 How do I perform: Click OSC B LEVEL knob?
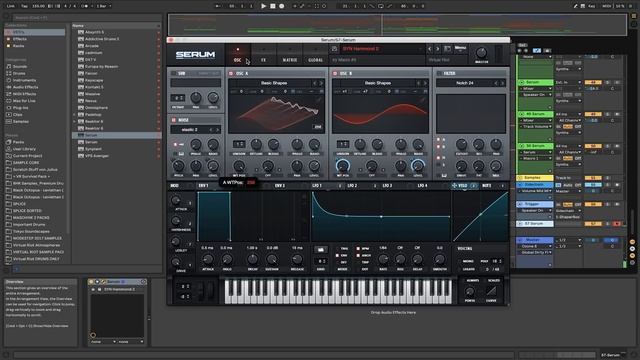[x=418, y=165]
